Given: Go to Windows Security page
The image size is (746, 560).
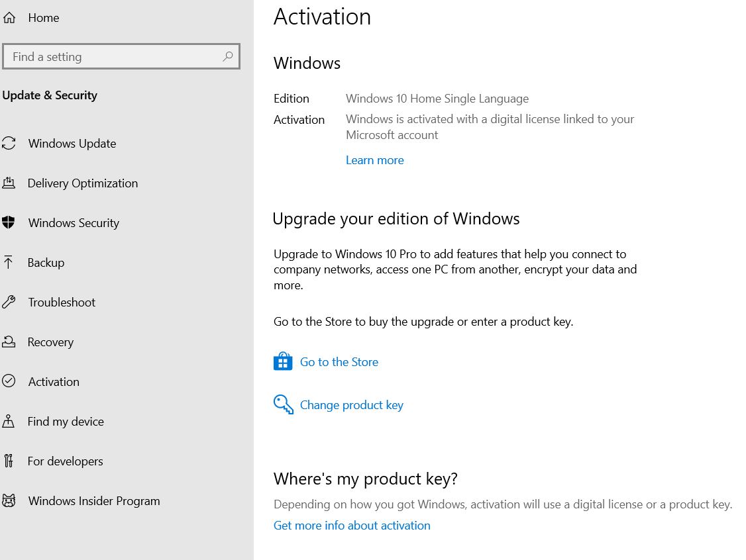Looking at the screenshot, I should tap(74, 223).
